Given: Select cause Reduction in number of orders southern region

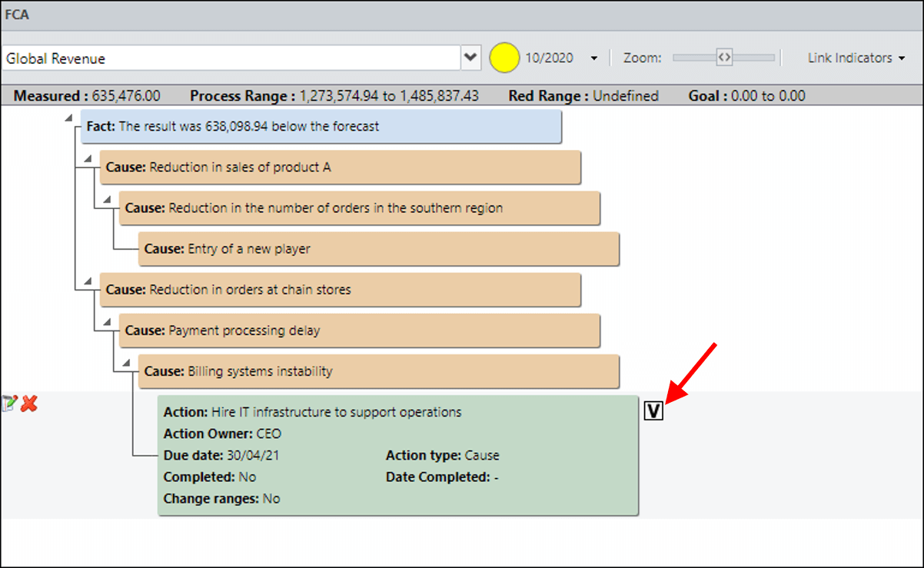Looking at the screenshot, I should point(360,208).
